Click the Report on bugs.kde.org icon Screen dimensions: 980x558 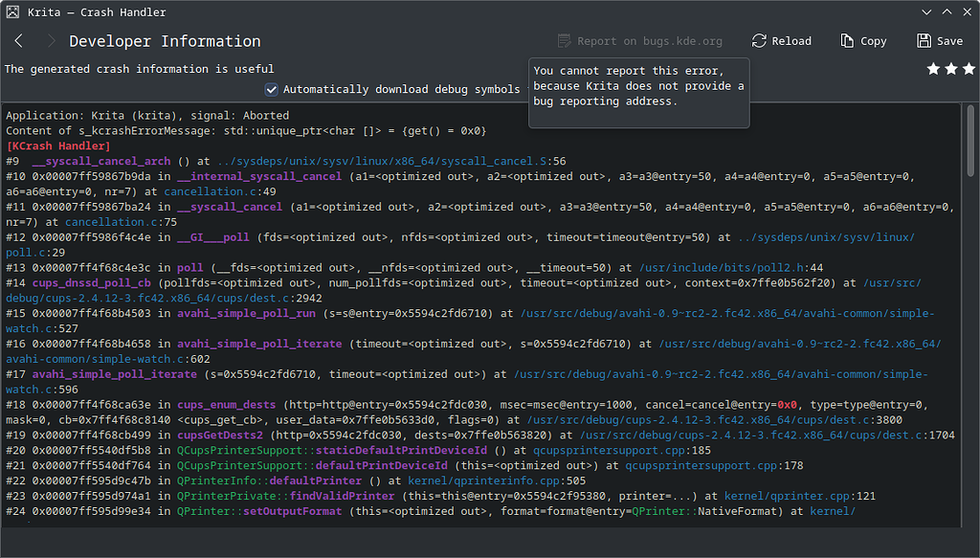point(567,40)
